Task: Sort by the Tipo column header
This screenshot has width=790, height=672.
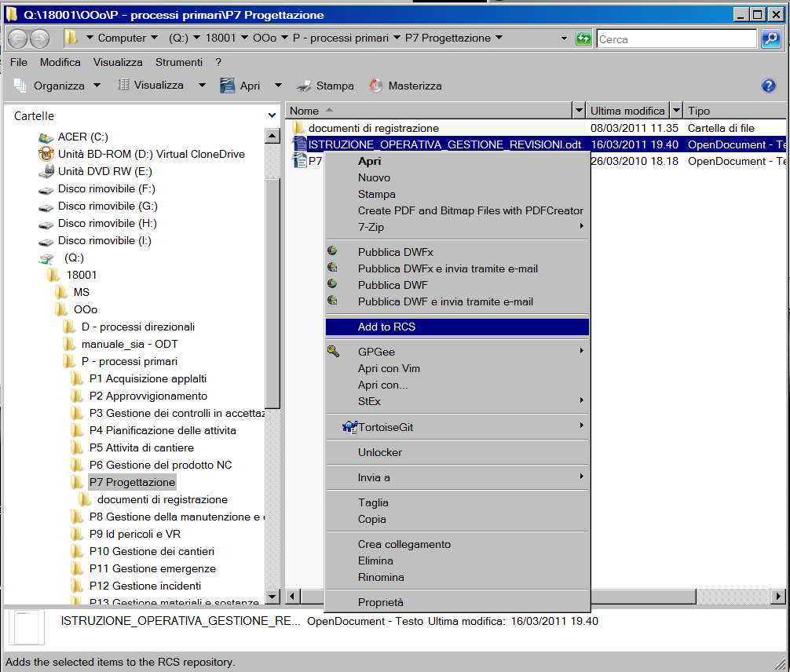Action: 734,111
